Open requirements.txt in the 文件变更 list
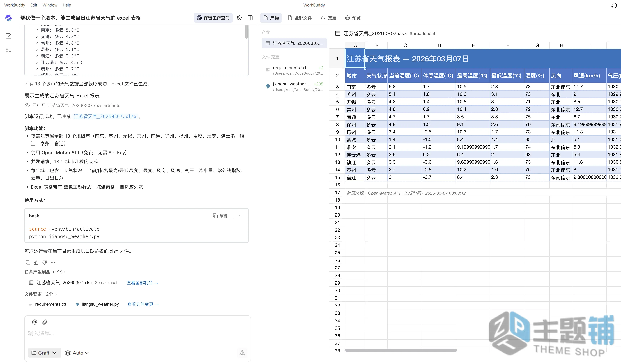The width and height of the screenshot is (621, 364). point(294,70)
